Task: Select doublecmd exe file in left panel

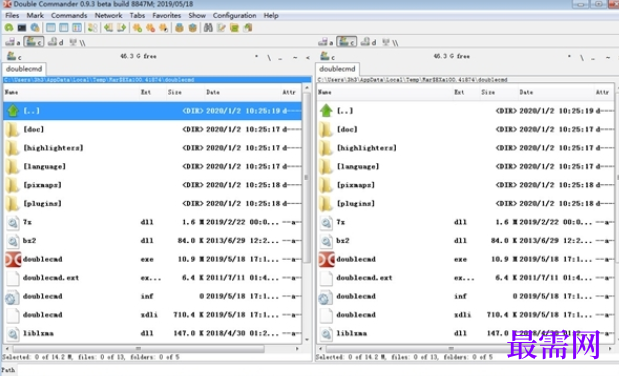Action: [x=152, y=259]
